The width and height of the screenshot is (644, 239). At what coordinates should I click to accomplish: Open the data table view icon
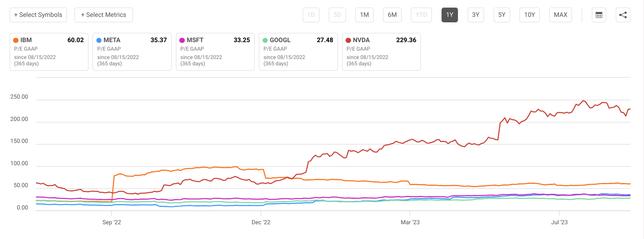click(x=599, y=15)
